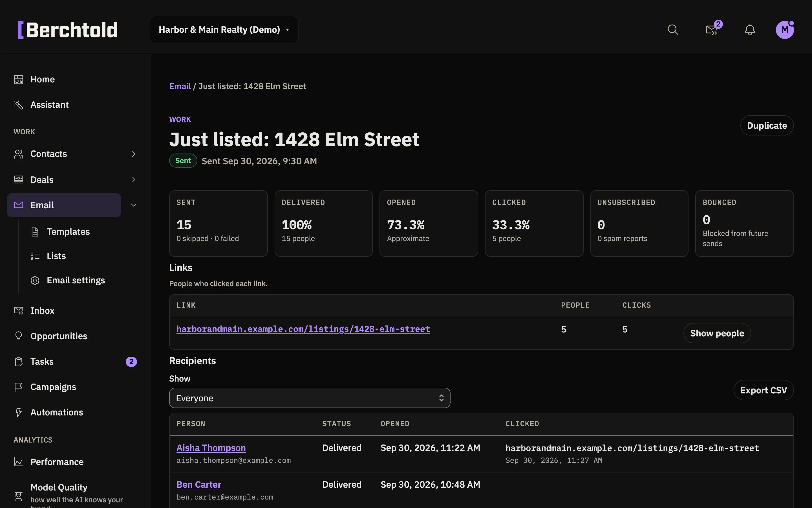812x508 pixels.
Task: Click the CLICKS column header
Action: click(x=637, y=305)
